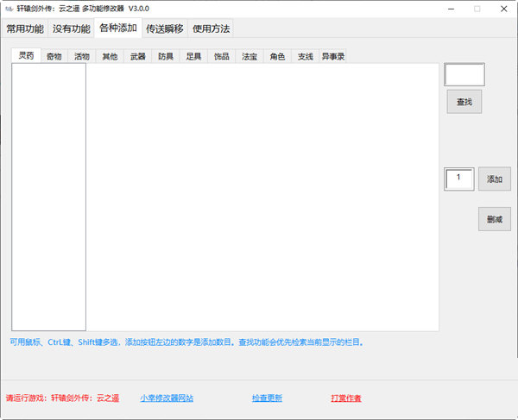Switch to the 武器 sub-tab
Image resolution: width=518 pixels, height=420 pixels.
pos(138,56)
